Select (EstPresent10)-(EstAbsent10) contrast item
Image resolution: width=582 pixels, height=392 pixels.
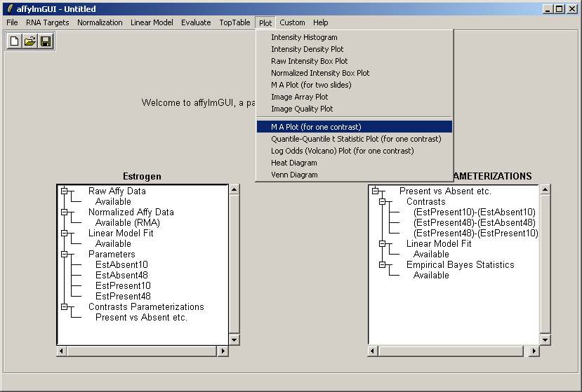pos(474,212)
